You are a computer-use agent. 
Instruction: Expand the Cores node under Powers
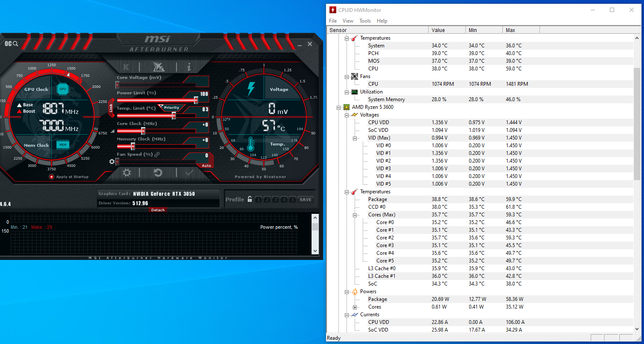tap(355, 307)
